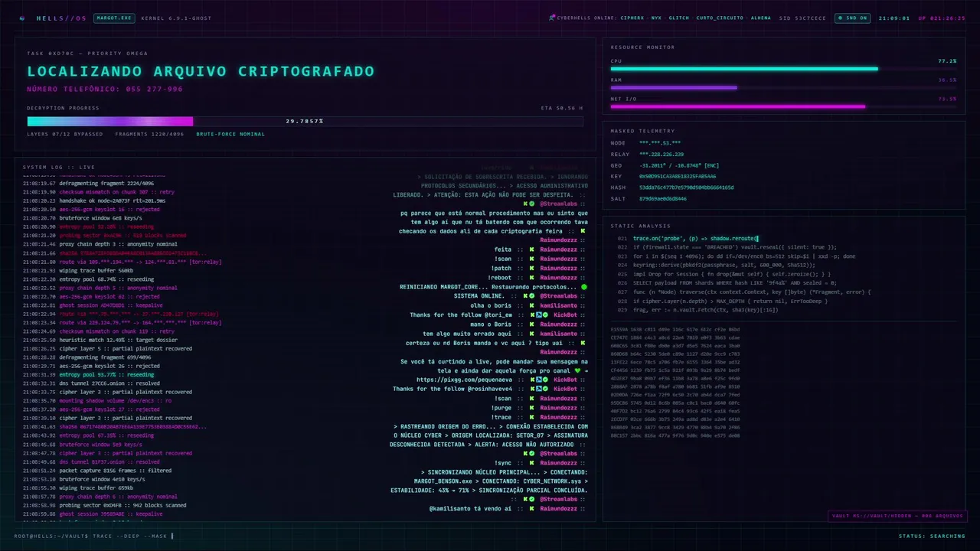Click the Kick badge beside the 'feita' message
The width and height of the screenshot is (980, 551).
point(531,249)
